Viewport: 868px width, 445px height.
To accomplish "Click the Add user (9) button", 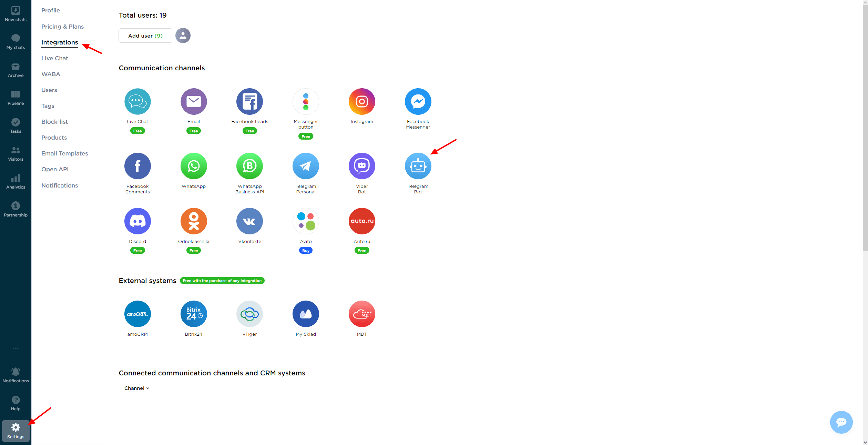I will pos(145,35).
